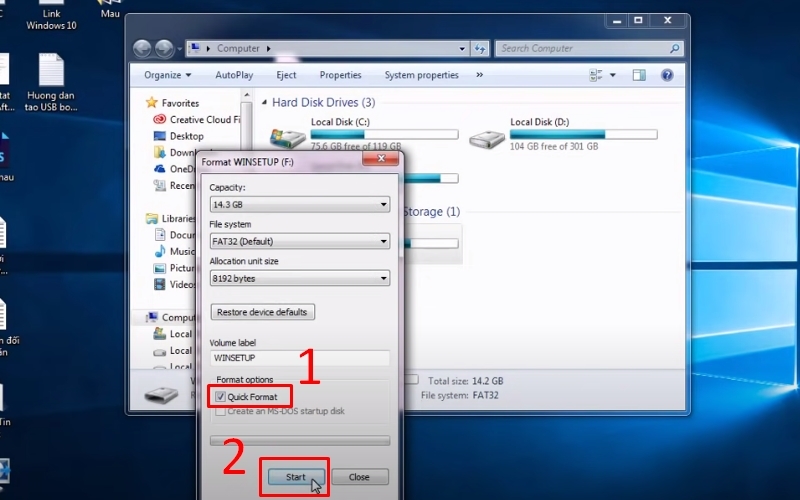Open recent pages dropdown beside Forward
This screenshot has height=500, width=800.
click(x=179, y=49)
